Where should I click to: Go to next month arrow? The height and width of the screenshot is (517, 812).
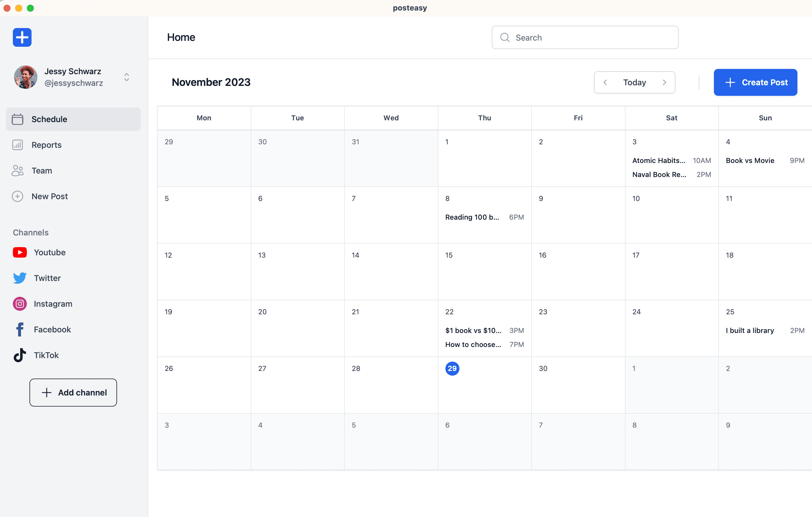pyautogui.click(x=664, y=82)
